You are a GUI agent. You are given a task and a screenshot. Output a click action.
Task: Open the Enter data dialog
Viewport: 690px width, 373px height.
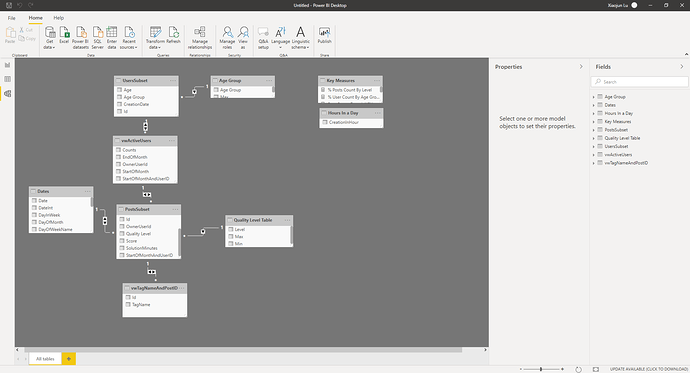(x=112, y=38)
